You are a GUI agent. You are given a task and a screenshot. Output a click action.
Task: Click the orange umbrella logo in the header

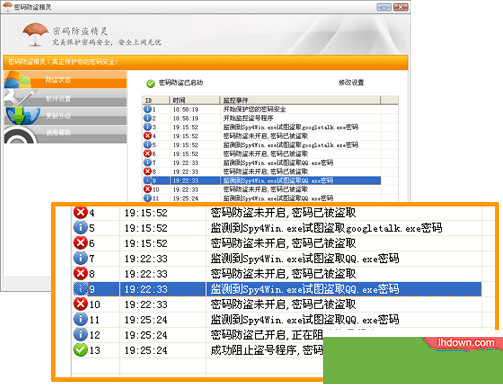tap(35, 34)
